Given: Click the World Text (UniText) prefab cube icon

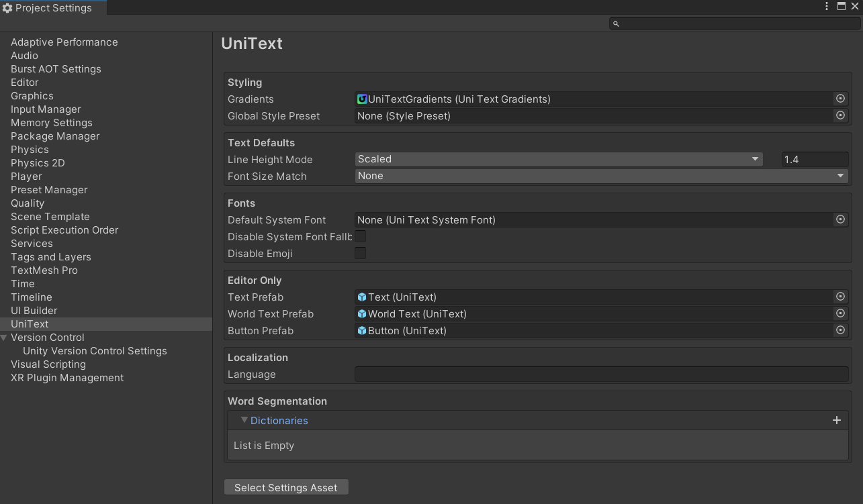Looking at the screenshot, I should 362,314.
